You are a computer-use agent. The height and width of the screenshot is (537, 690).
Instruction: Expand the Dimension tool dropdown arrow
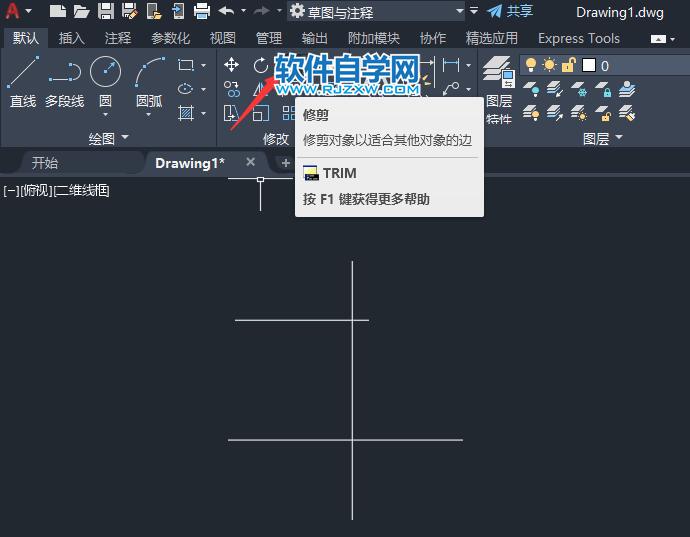[x=469, y=65]
